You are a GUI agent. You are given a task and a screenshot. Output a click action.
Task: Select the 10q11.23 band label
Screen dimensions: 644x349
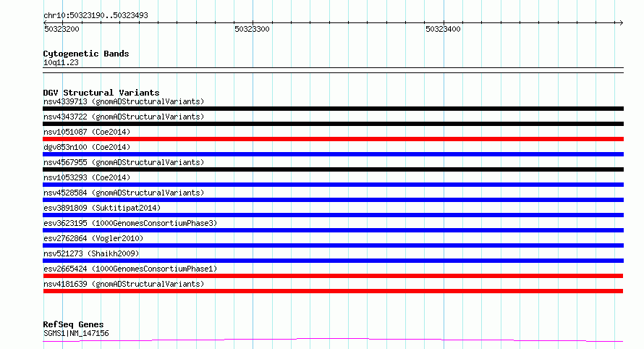pyautogui.click(x=61, y=62)
